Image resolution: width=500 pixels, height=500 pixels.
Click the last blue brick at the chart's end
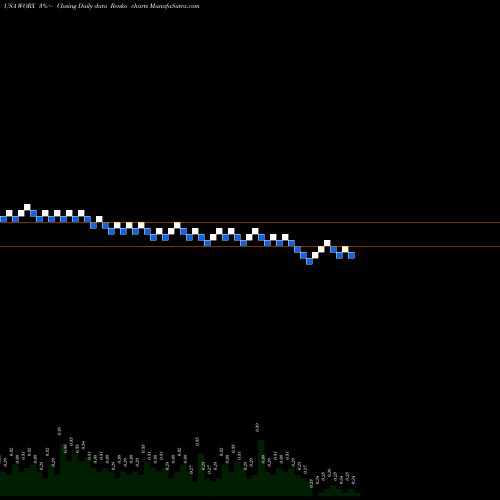(x=351, y=255)
